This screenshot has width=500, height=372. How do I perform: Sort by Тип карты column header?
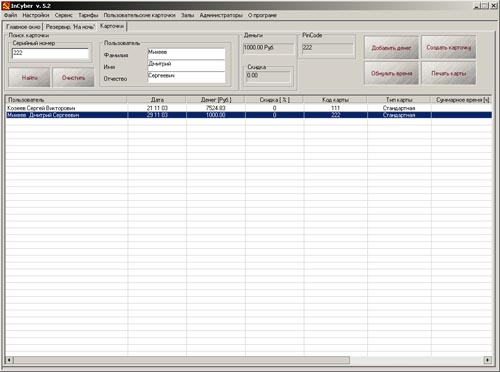399,100
